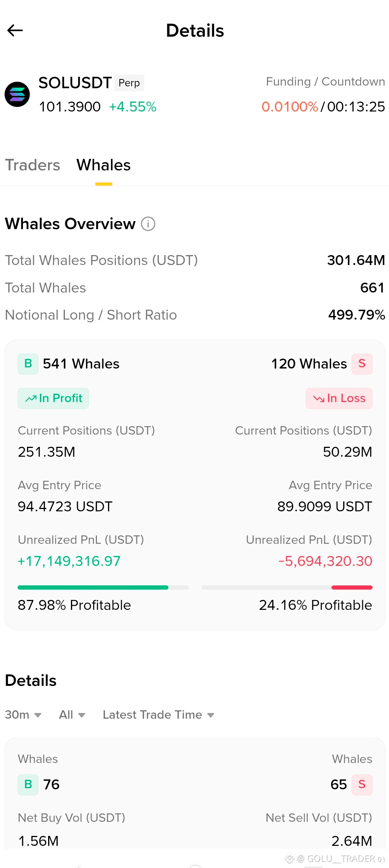Tap the 0.0100% funding rate
This screenshot has width=389, height=868.
[290, 107]
